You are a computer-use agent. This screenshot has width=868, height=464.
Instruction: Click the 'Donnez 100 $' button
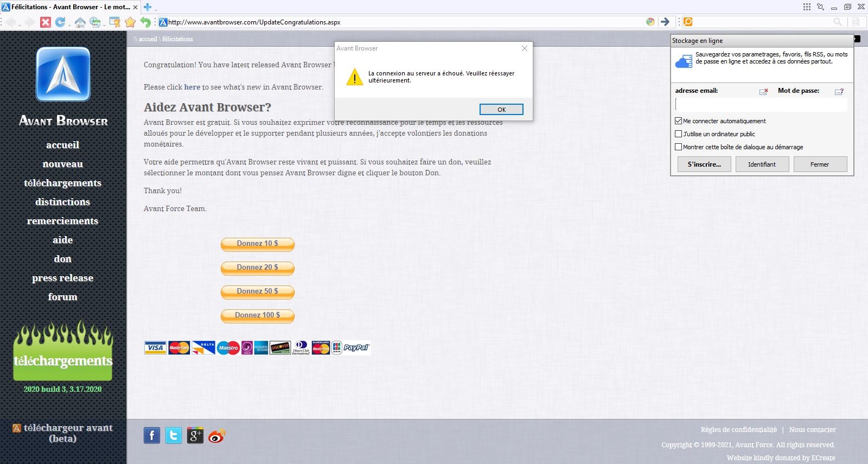tap(258, 316)
